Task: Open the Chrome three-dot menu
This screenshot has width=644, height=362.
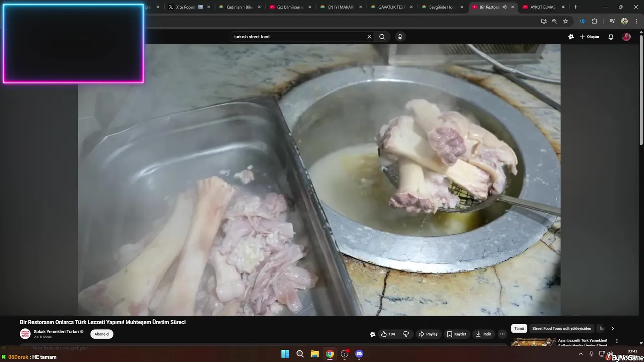Action: click(636, 21)
